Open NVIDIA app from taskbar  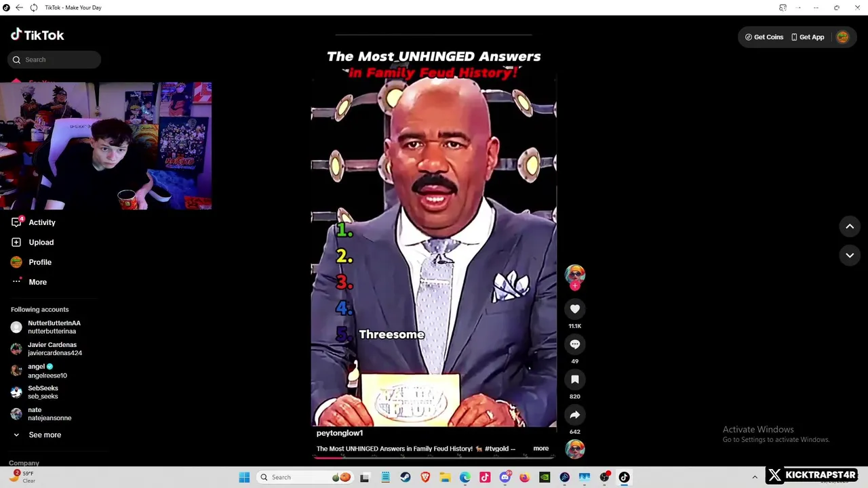545,477
